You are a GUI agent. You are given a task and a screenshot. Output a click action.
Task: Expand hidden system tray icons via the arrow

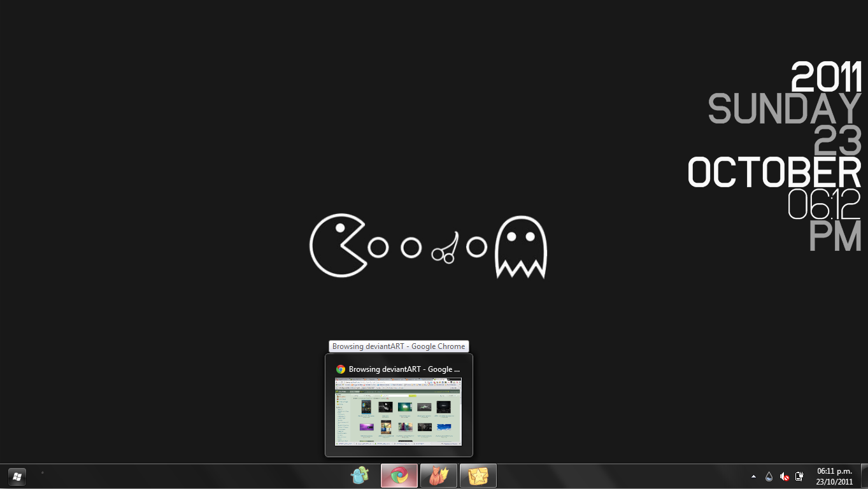point(753,476)
